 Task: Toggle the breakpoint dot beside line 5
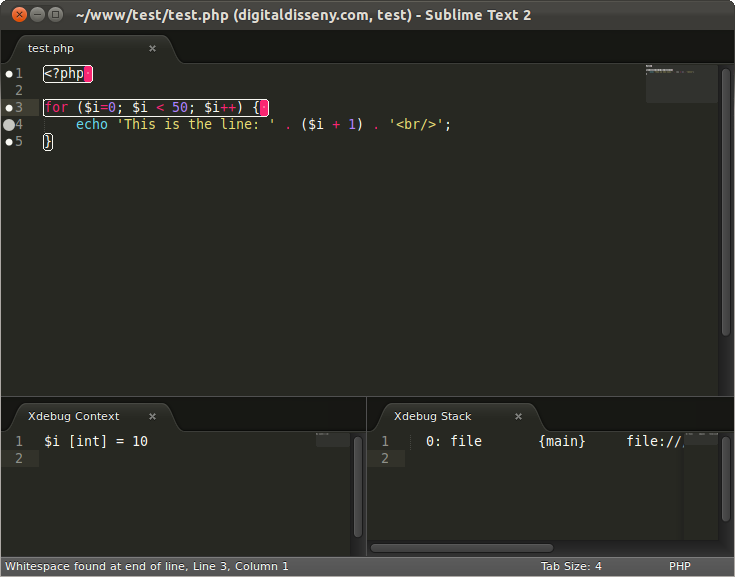click(9, 141)
